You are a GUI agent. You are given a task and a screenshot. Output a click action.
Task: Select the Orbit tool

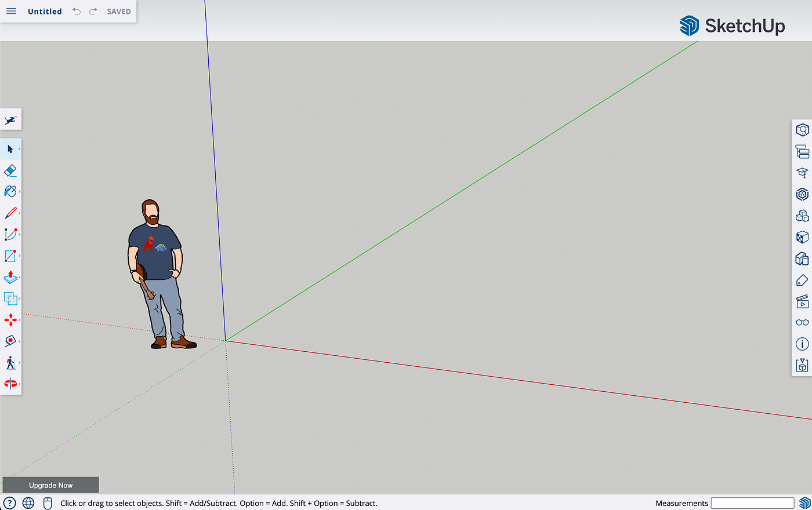(x=10, y=384)
